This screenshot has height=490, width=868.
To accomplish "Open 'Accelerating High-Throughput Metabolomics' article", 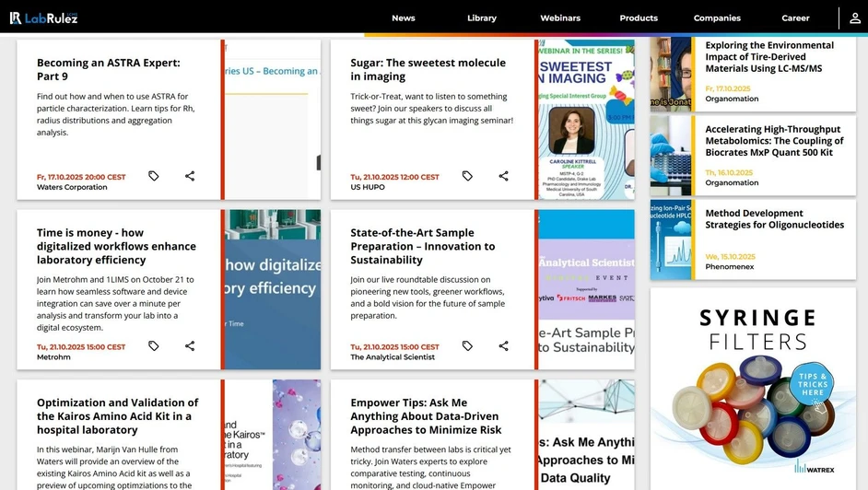I will (774, 141).
